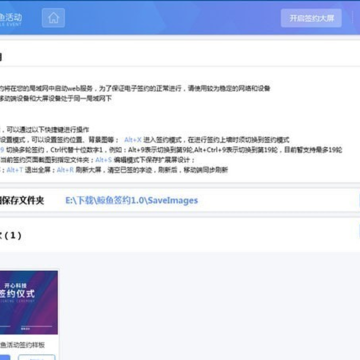Viewport: 360px width, 360px height.
Task: Click the text 目前暂支持最多19轮
Action: point(313,150)
